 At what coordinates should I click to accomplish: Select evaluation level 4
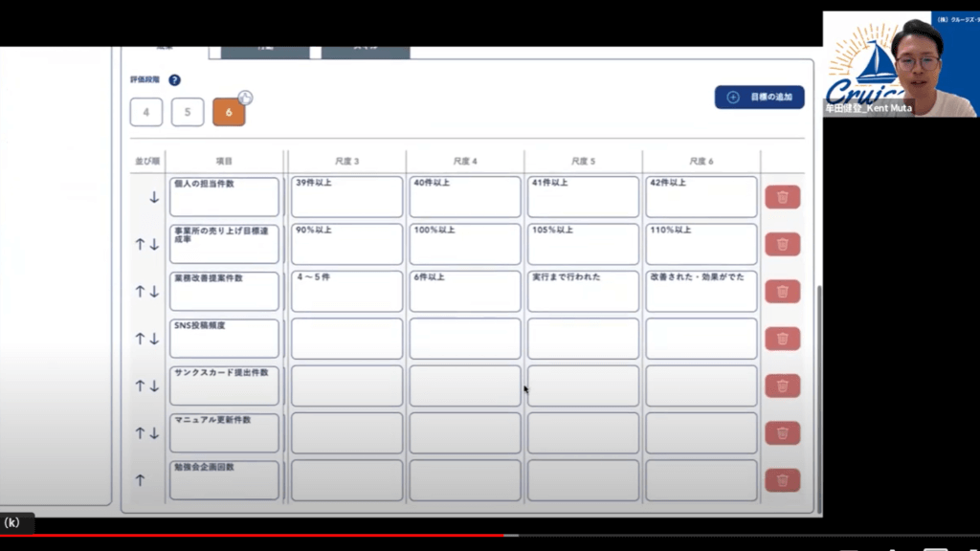pos(146,112)
